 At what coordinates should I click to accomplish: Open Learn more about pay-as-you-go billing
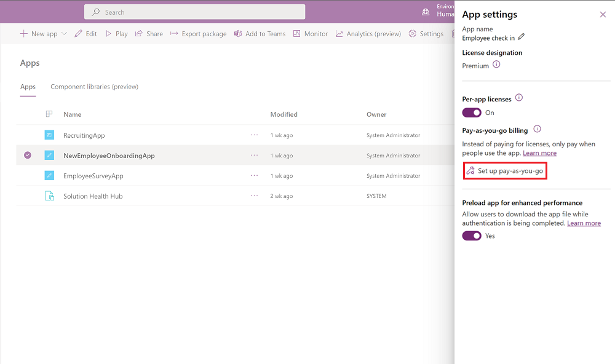point(540,153)
